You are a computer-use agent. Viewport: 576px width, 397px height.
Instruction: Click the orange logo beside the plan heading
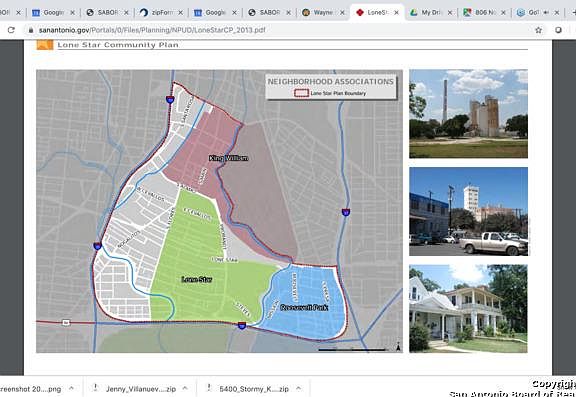tap(45, 45)
